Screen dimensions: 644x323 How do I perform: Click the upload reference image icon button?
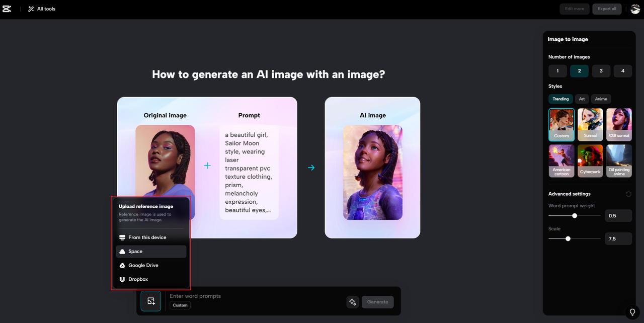pyautogui.click(x=151, y=301)
